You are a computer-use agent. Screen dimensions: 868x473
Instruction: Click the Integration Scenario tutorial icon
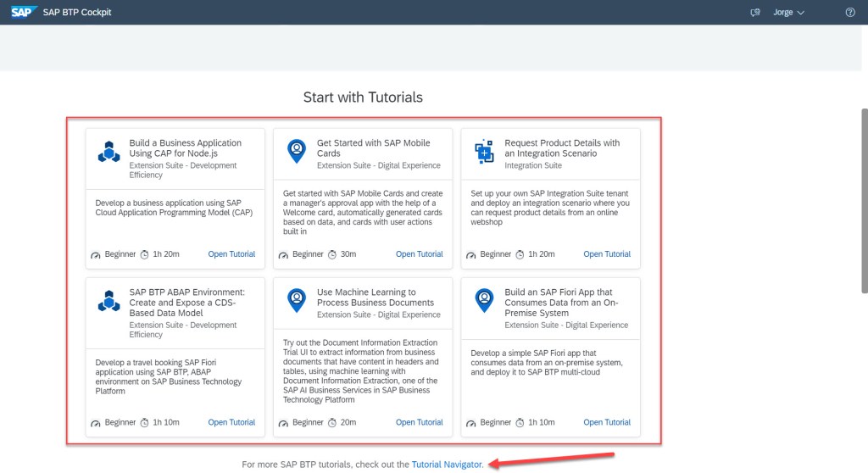point(484,151)
